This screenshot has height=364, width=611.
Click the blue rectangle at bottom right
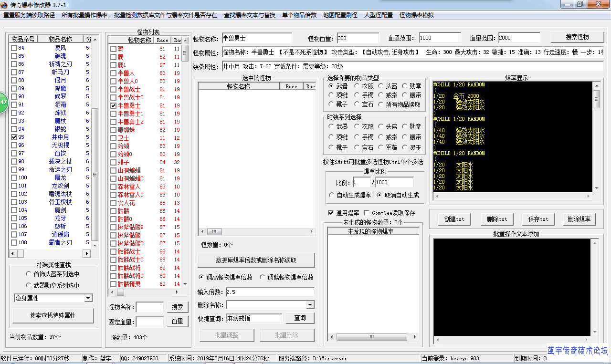click(577, 352)
